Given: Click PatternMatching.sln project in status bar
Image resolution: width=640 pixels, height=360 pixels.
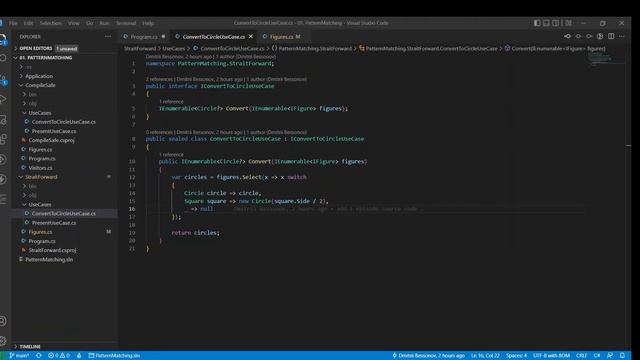Looking at the screenshot, I should (x=114, y=356).
